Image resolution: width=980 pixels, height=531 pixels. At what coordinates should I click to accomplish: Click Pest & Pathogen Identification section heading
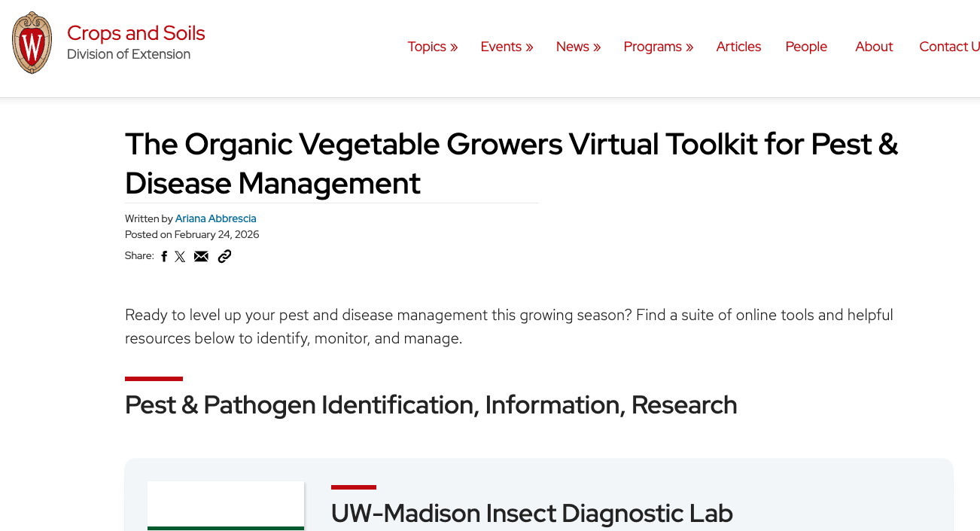pyautogui.click(x=431, y=404)
